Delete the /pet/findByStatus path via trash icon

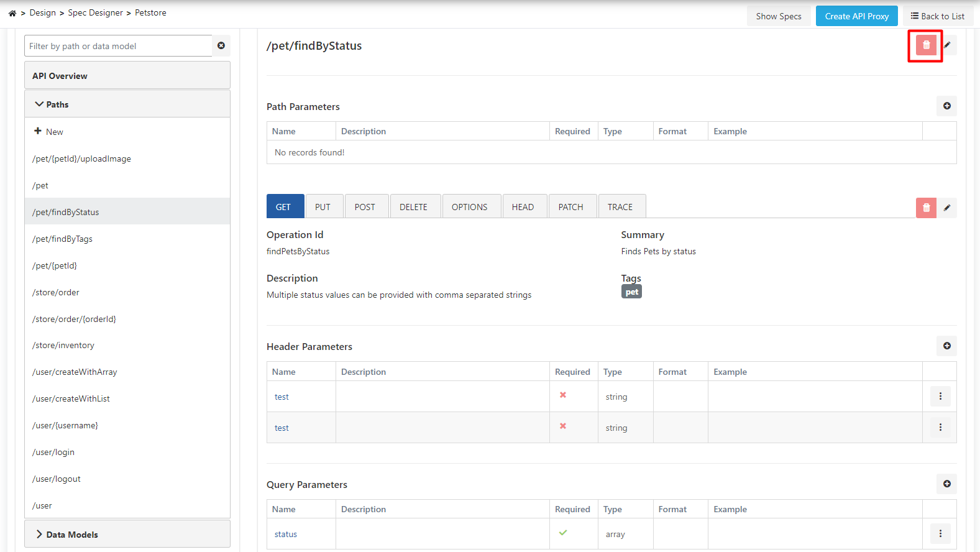click(x=926, y=45)
